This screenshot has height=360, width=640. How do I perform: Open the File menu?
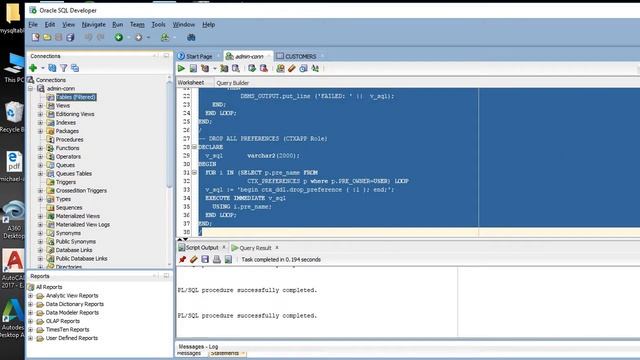tap(33, 24)
